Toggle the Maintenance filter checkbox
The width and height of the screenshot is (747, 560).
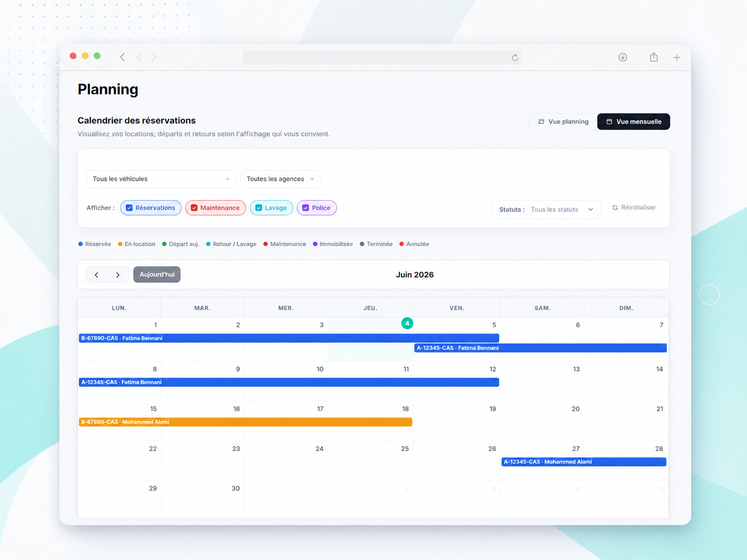pos(194,208)
